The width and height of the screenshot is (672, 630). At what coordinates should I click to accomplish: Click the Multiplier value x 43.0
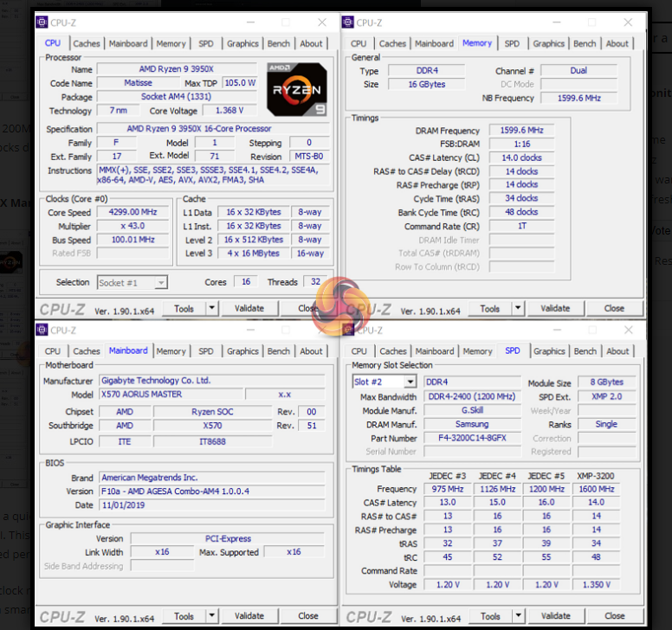pos(132,226)
